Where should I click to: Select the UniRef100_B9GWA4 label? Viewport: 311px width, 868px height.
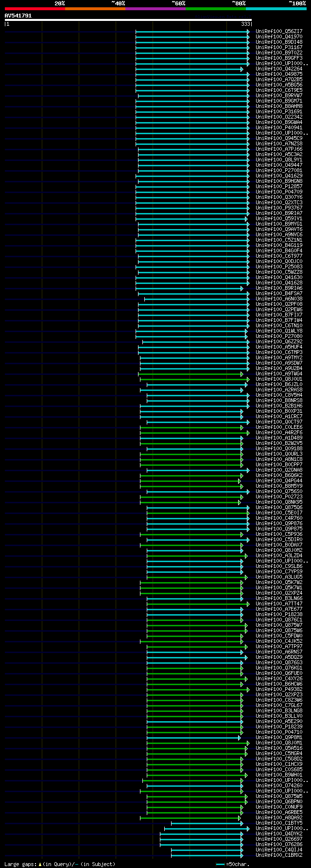click(279, 122)
